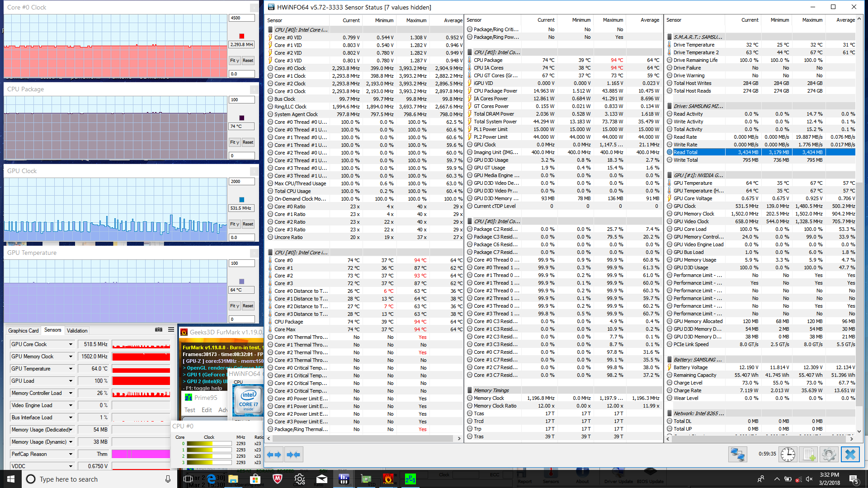Image resolution: width=868 pixels, height=488 pixels.
Task: Switch to Prime95 taskbar icon
Action: point(410,479)
